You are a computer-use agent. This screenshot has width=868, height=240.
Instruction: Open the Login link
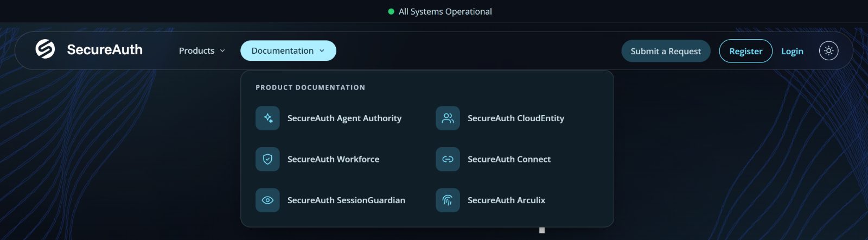(x=792, y=51)
